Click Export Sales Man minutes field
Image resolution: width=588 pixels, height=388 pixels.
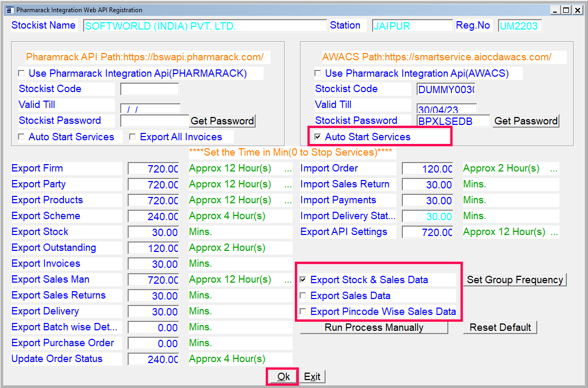(153, 279)
